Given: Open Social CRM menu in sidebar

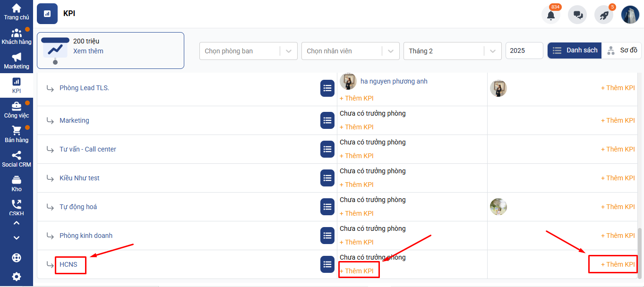Looking at the screenshot, I should coord(17,159).
